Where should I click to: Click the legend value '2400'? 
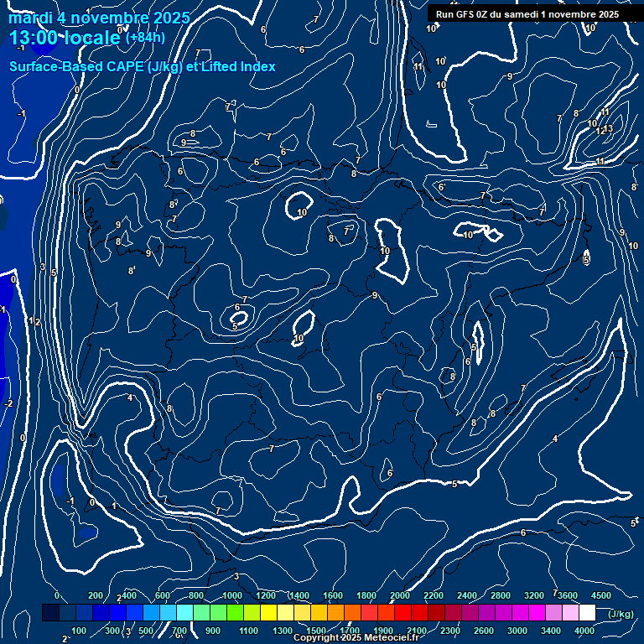(467, 595)
